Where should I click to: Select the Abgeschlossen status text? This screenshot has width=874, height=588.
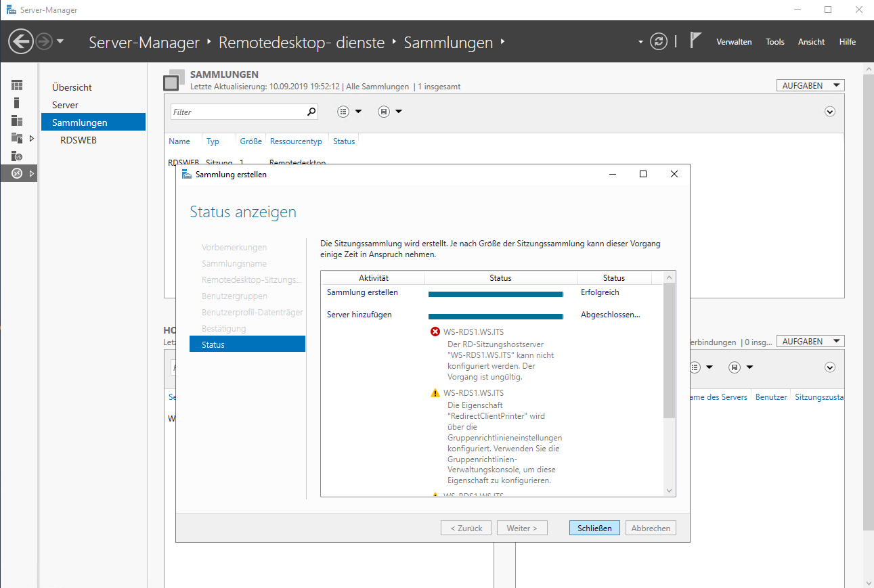[x=611, y=315]
